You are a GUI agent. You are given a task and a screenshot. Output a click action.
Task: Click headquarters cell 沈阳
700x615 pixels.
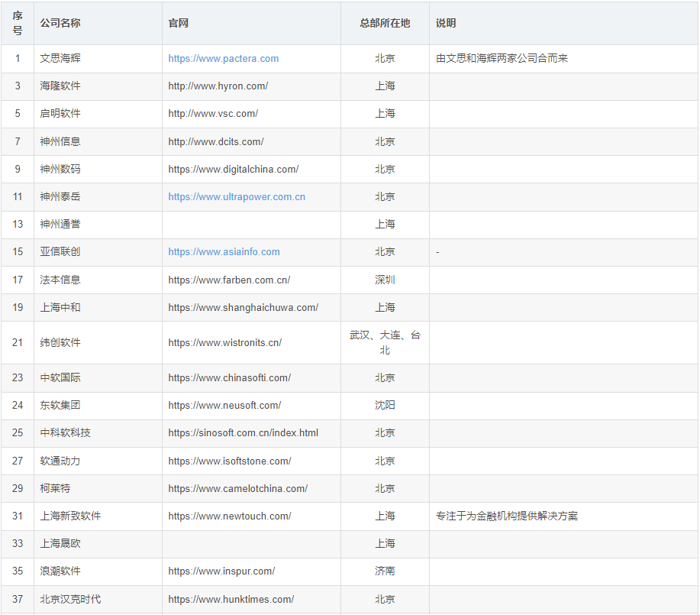[385, 406]
